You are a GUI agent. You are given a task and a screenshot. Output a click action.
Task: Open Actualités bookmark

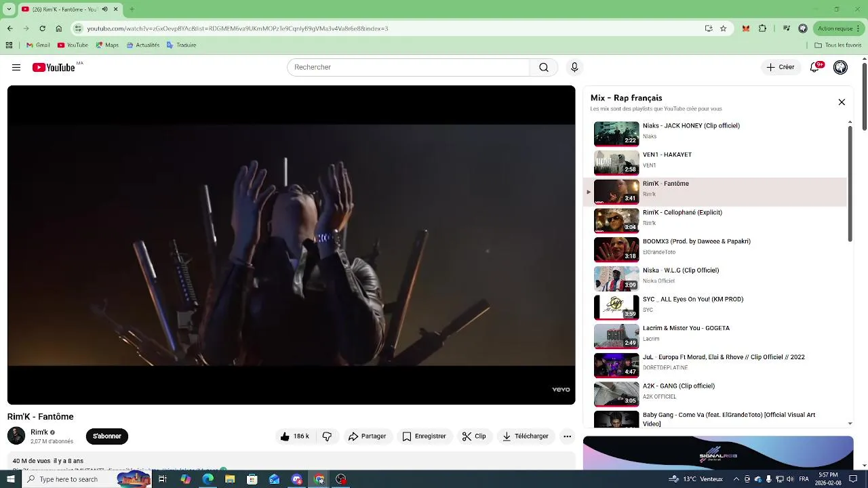(142, 45)
